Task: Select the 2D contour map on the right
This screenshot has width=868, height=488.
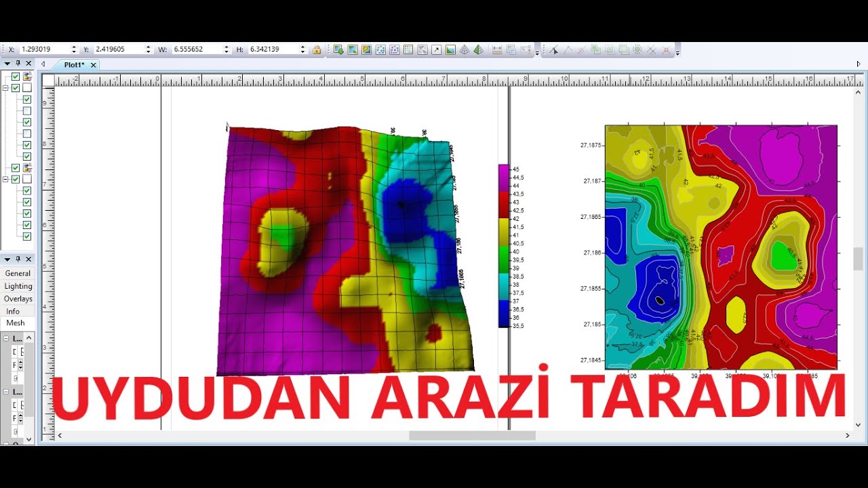Action: 721,247
